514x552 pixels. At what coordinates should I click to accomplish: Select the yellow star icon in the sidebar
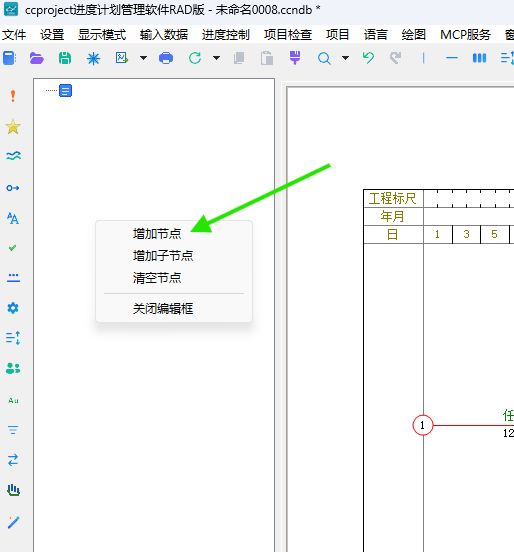[x=13, y=127]
